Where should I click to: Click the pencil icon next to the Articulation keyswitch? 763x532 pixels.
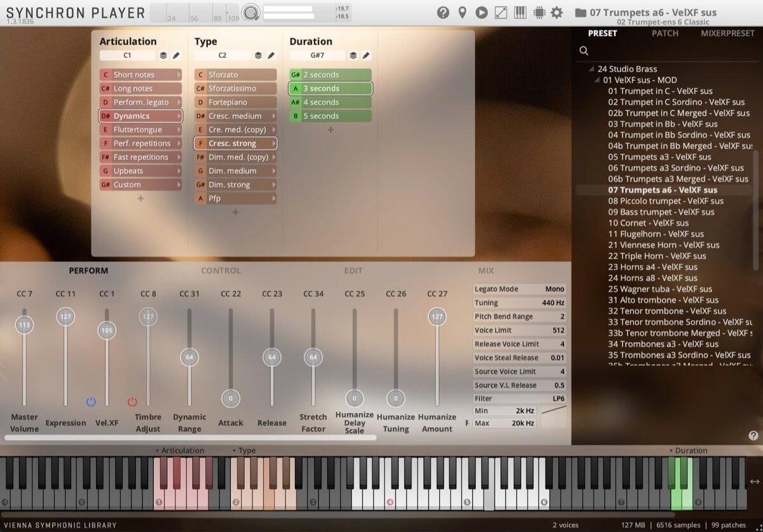coord(175,55)
